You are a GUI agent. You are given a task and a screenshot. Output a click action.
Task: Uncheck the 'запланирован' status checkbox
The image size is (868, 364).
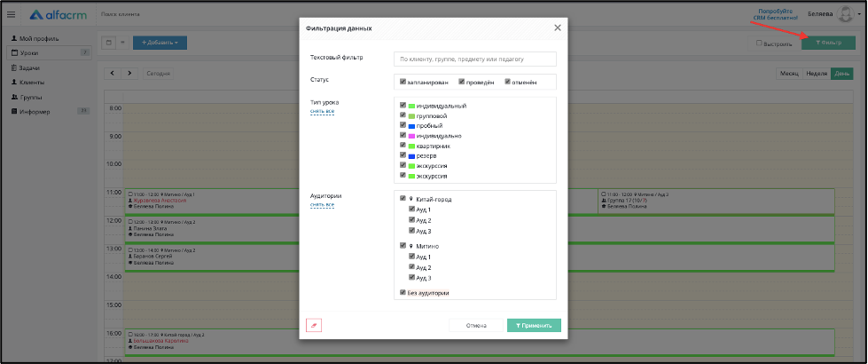click(403, 82)
